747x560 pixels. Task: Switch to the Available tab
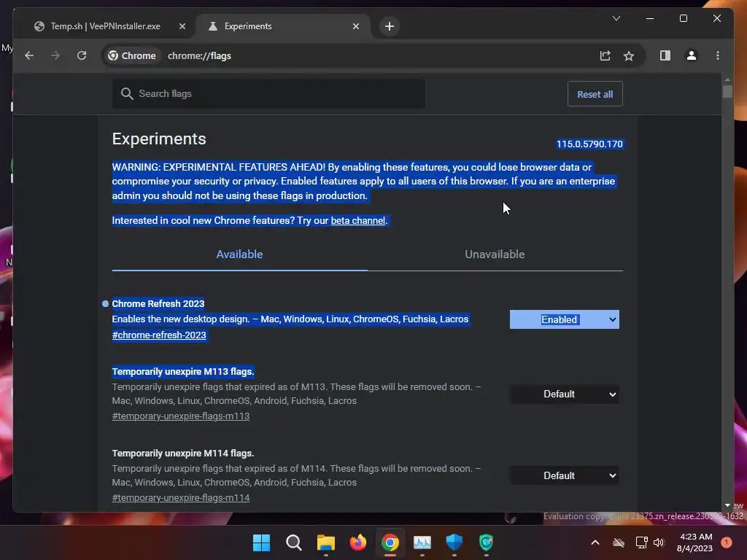239,254
